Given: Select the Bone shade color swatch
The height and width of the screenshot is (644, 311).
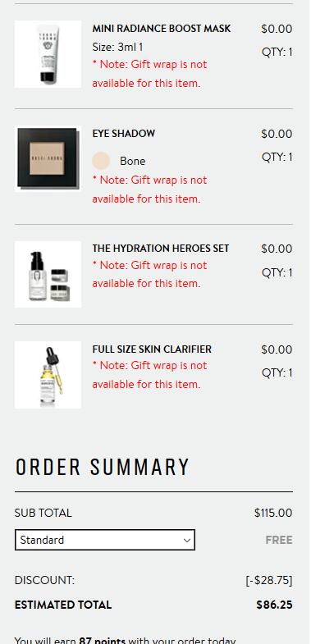Looking at the screenshot, I should (x=101, y=161).
